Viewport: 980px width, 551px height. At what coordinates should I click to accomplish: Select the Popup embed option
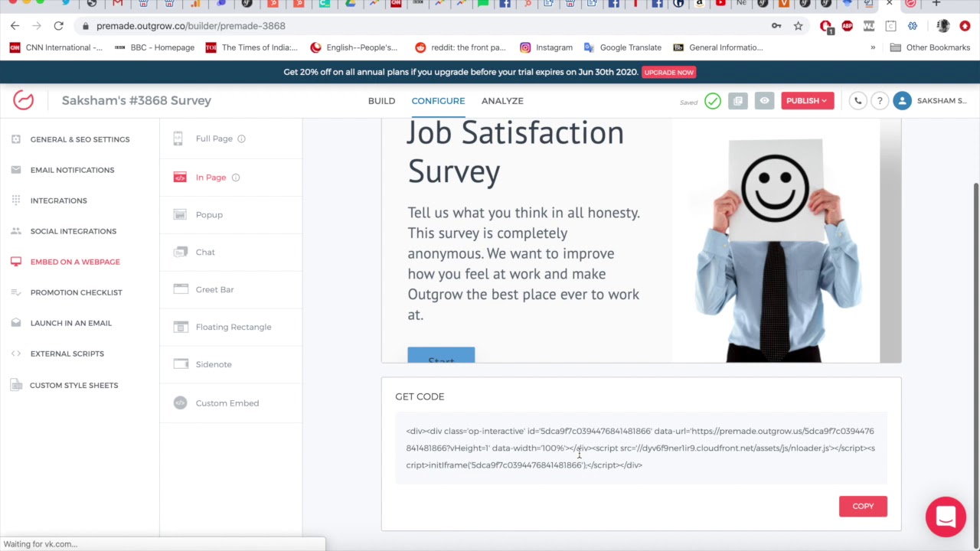click(209, 215)
